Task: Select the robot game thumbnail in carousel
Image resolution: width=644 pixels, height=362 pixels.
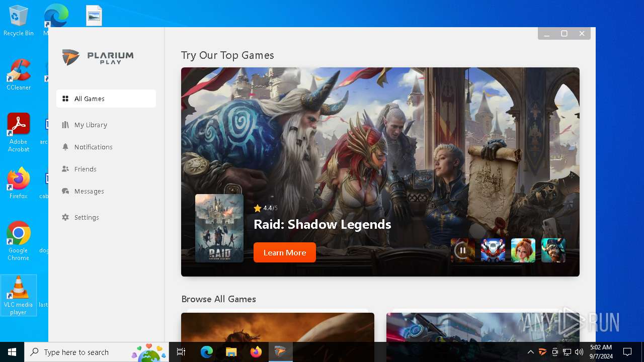Action: point(493,250)
